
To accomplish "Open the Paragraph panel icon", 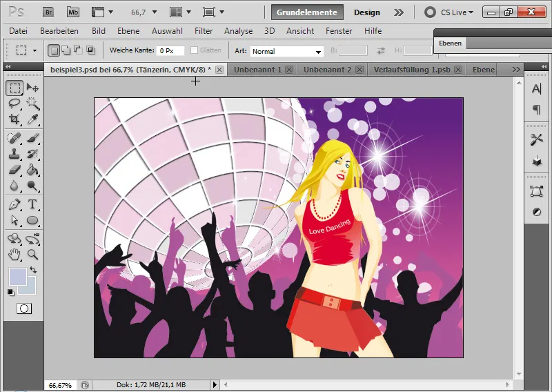I will (x=537, y=110).
